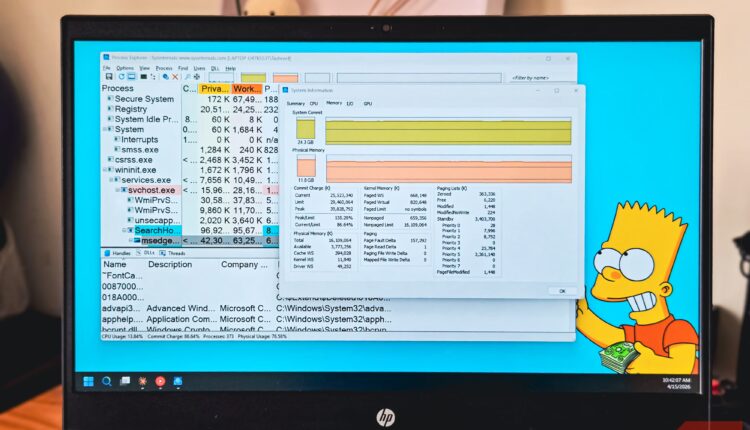Toggle the lower pane using the black toolbar icon
This screenshot has height=430, width=750.
pyautogui.click(x=143, y=77)
